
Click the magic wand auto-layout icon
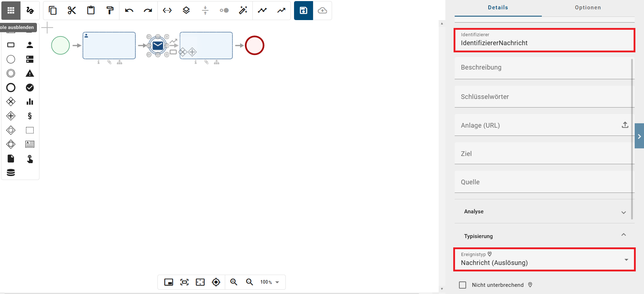point(243,10)
